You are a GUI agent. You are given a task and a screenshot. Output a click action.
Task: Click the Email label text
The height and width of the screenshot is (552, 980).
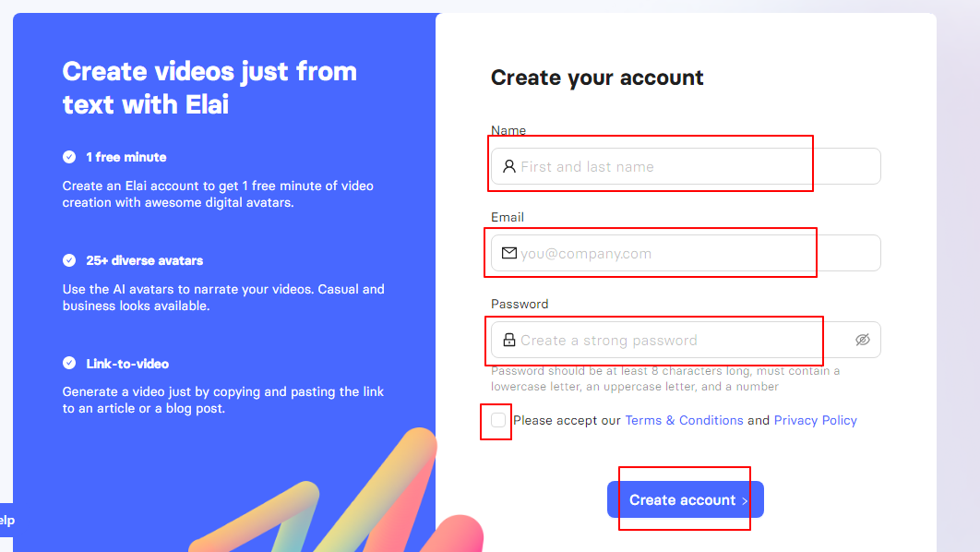tap(507, 217)
